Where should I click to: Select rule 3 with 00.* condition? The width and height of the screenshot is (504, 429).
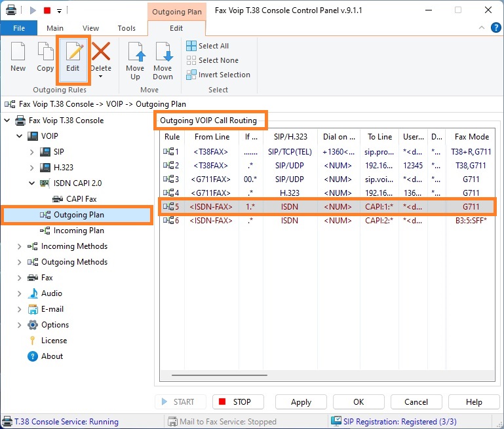click(327, 179)
